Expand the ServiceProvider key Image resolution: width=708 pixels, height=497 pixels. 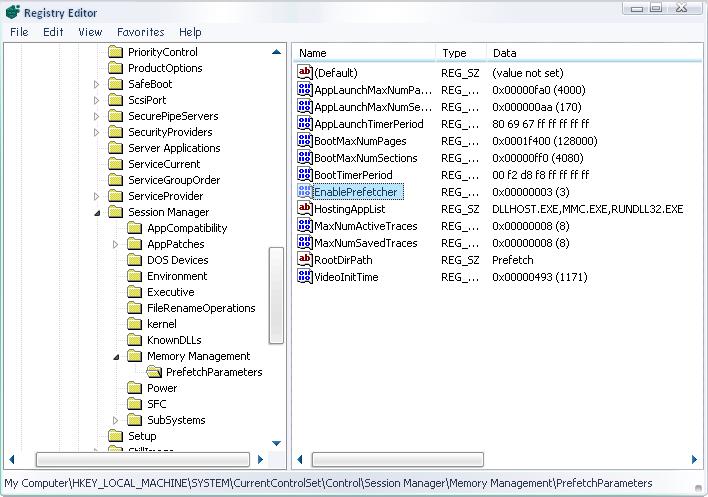tap(96, 196)
